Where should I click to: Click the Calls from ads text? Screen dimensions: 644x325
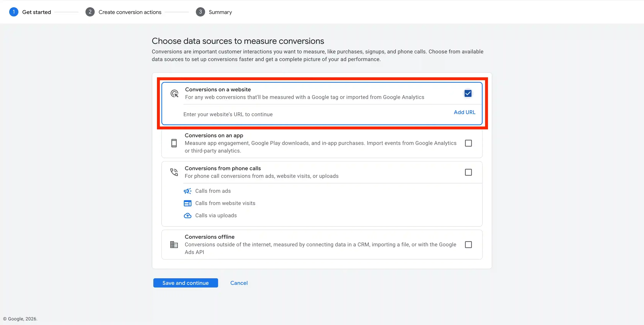point(213,191)
